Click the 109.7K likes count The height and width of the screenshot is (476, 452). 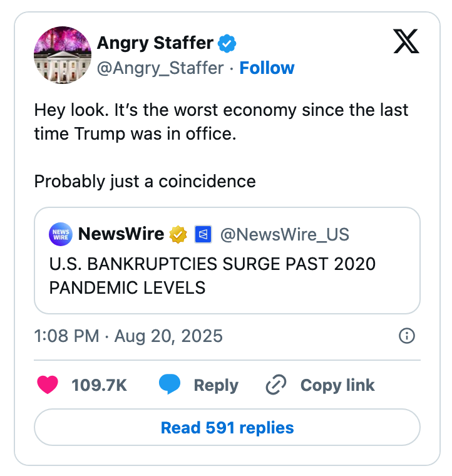100,385
